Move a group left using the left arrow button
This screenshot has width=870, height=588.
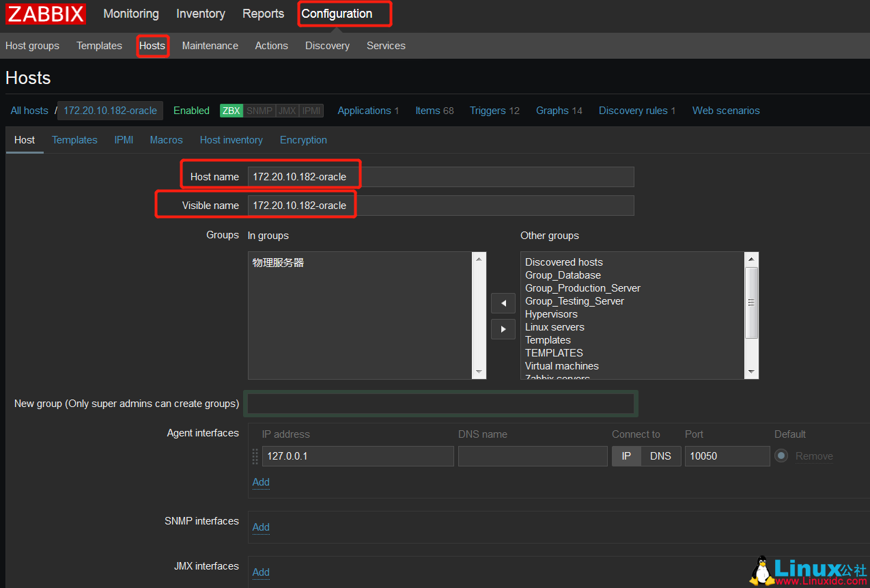click(x=503, y=303)
